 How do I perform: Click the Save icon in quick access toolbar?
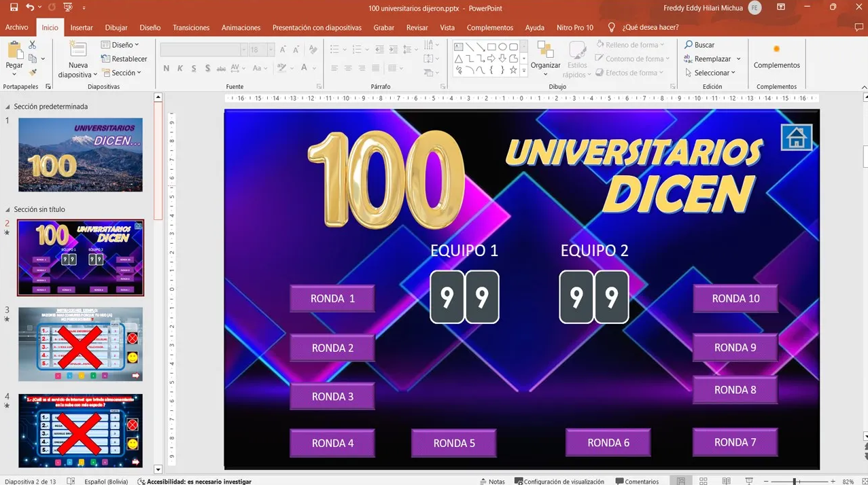[x=14, y=7]
